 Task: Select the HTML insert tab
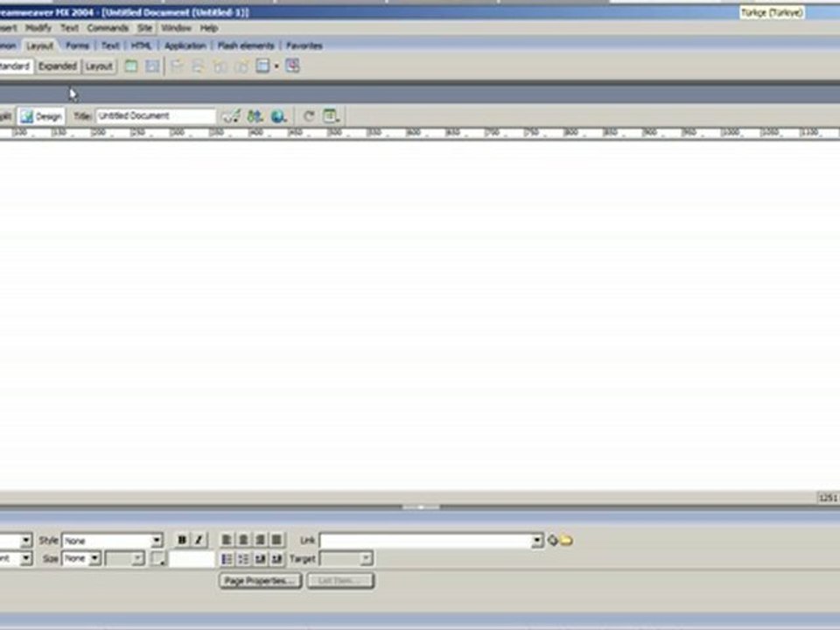(x=142, y=45)
